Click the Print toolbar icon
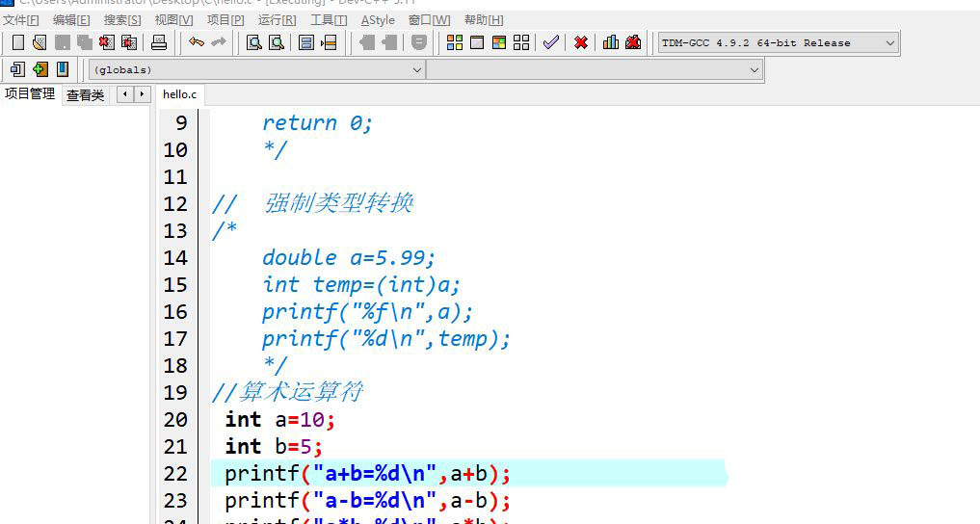 click(x=159, y=42)
